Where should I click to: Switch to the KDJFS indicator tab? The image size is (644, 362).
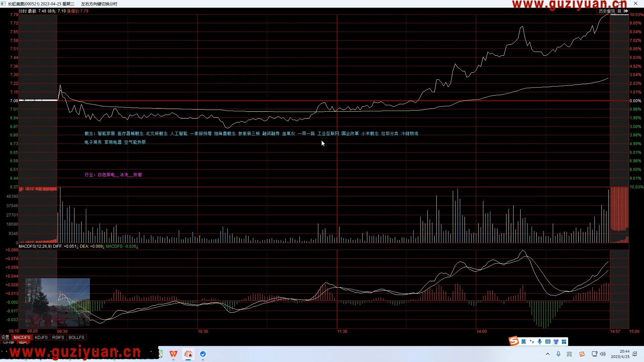pyautogui.click(x=41, y=338)
